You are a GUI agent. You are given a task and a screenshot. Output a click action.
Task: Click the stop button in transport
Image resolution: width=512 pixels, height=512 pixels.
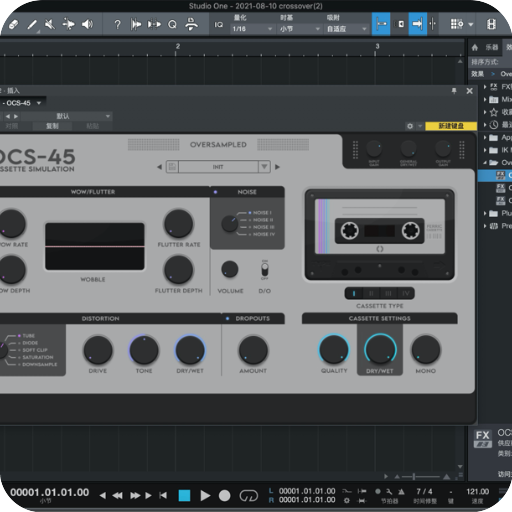coord(184,496)
